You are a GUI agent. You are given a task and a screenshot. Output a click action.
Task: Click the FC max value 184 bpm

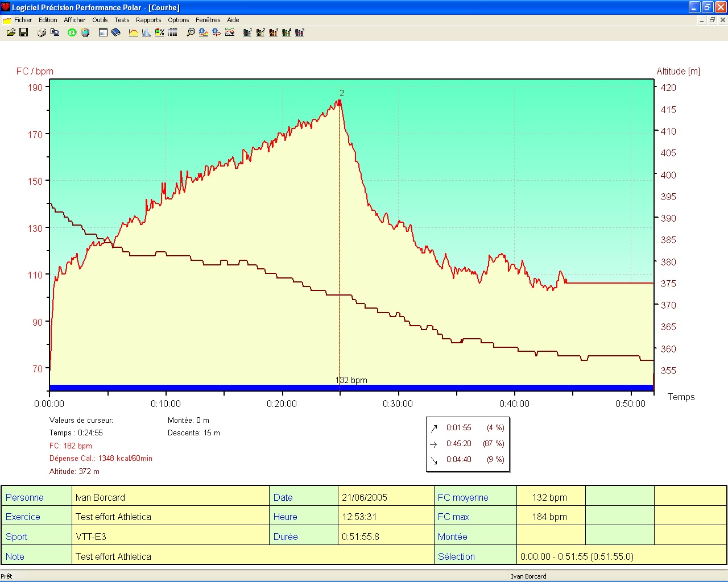tap(549, 517)
